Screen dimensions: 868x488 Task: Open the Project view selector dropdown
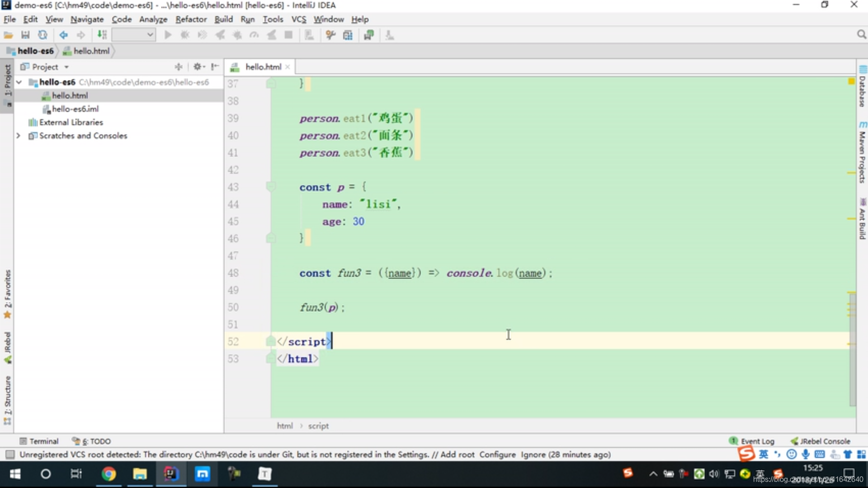pyautogui.click(x=45, y=67)
